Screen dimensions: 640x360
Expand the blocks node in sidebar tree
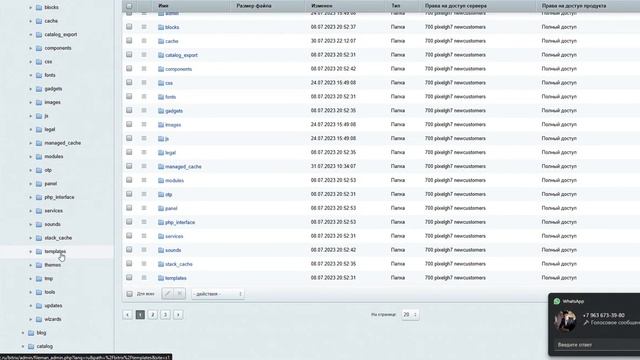[x=30, y=7]
